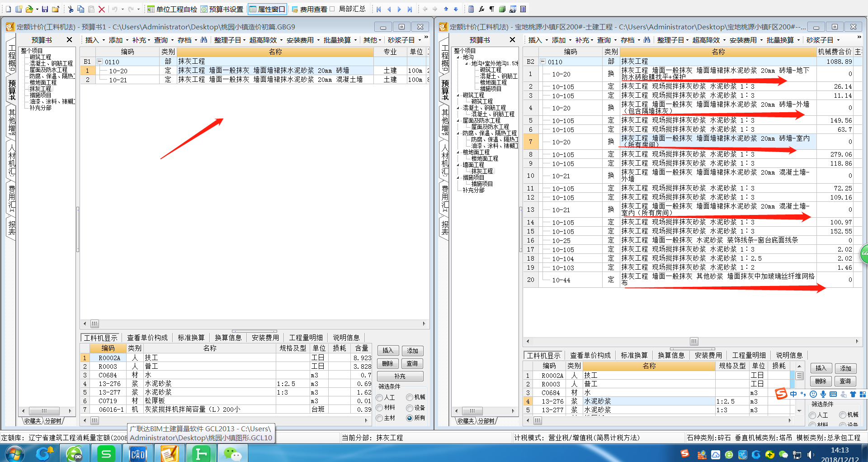Click left table horizontal scrollbar thumb
The width and height of the screenshot is (868, 462).
[94, 324]
